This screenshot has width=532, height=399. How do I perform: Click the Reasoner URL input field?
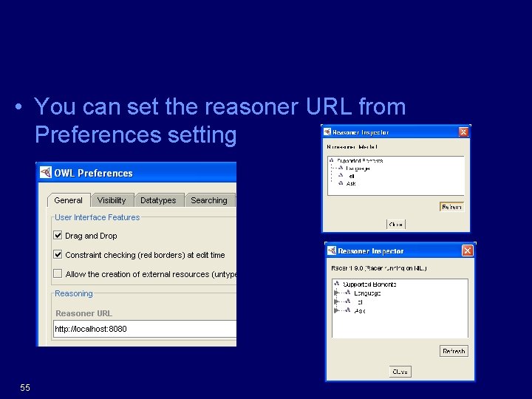pos(145,329)
